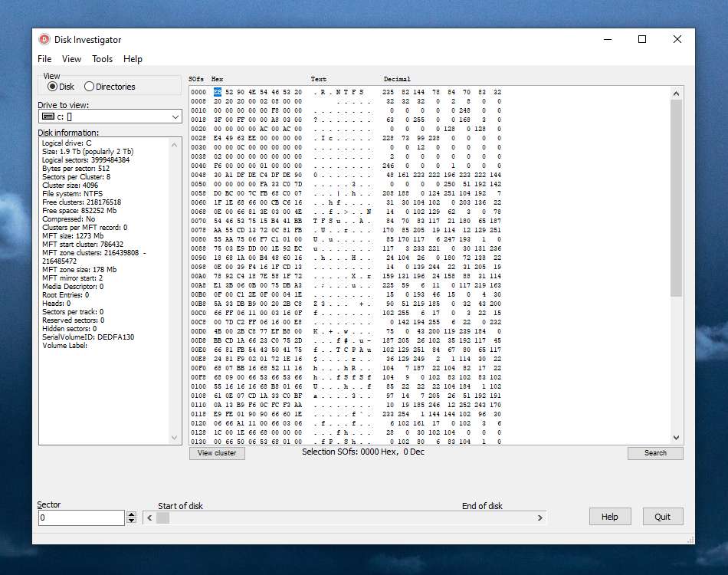Click the 'MFT size: 1273 Mb' line
Viewport: 728px width, 575px height.
pos(73,236)
